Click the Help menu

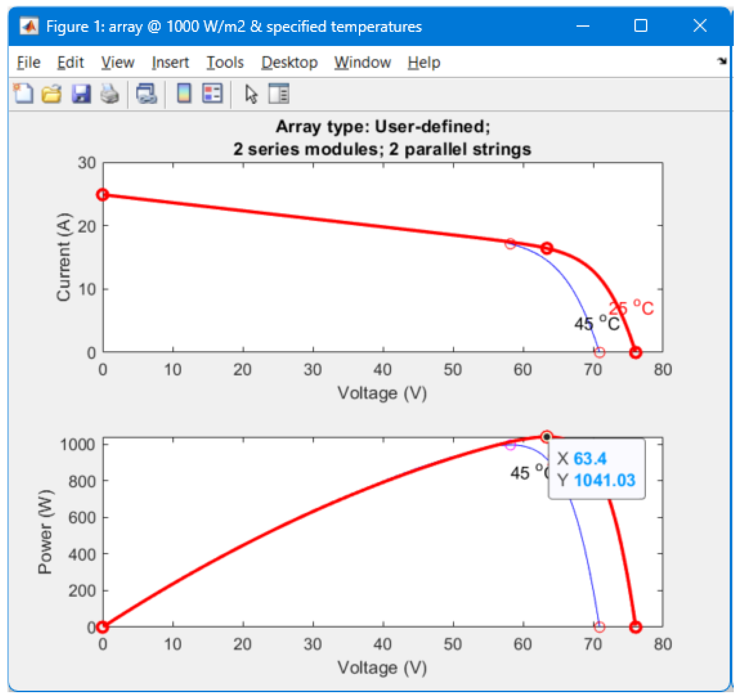tap(424, 62)
